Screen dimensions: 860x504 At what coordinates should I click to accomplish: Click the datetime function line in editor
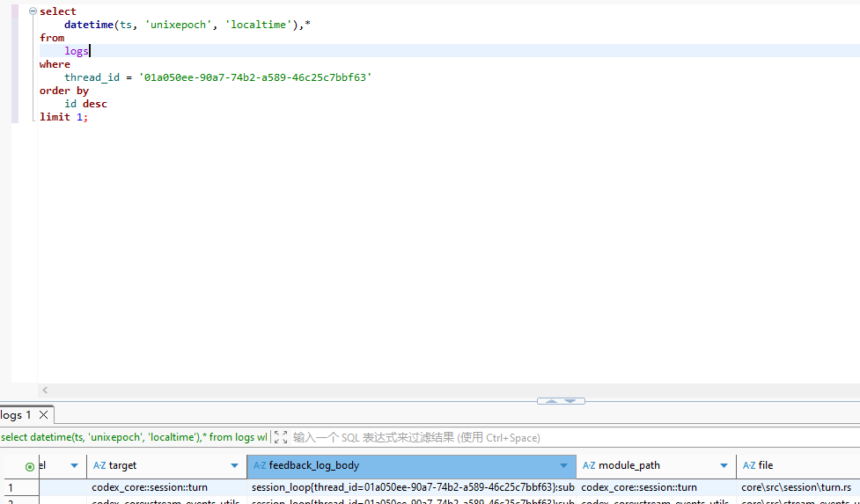(187, 25)
